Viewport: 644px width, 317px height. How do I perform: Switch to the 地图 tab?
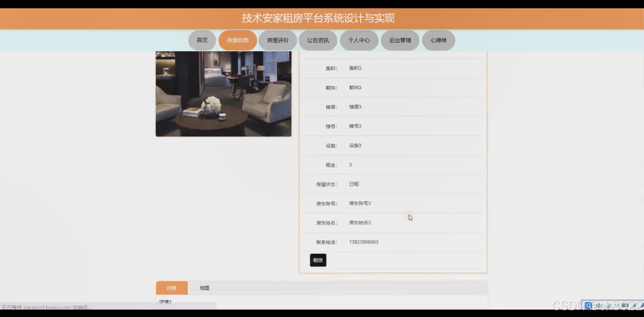click(x=204, y=288)
